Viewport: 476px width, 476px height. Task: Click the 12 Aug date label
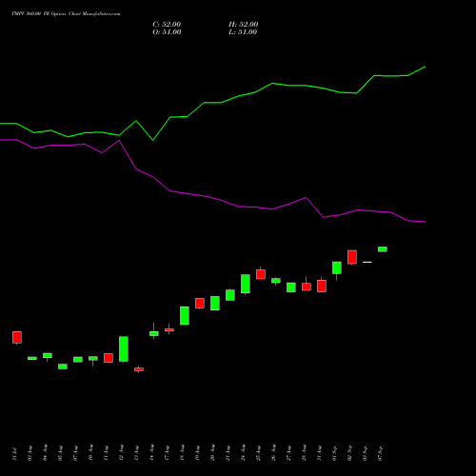(x=121, y=453)
